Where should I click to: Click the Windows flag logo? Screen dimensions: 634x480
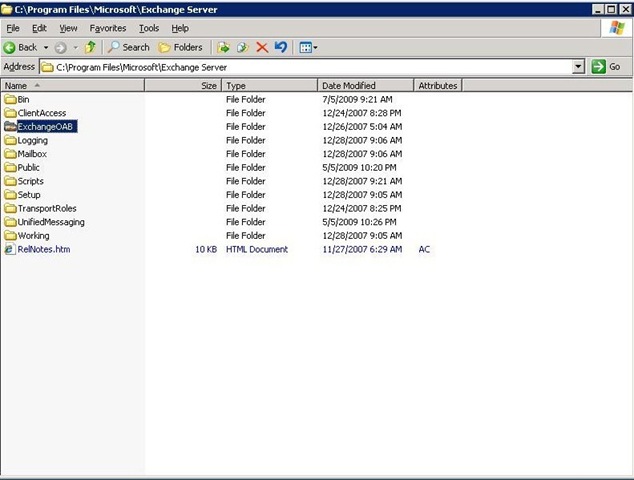point(617,28)
